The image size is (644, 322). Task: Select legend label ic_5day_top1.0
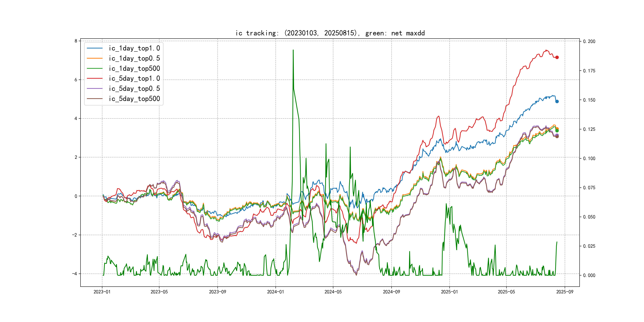coord(134,79)
